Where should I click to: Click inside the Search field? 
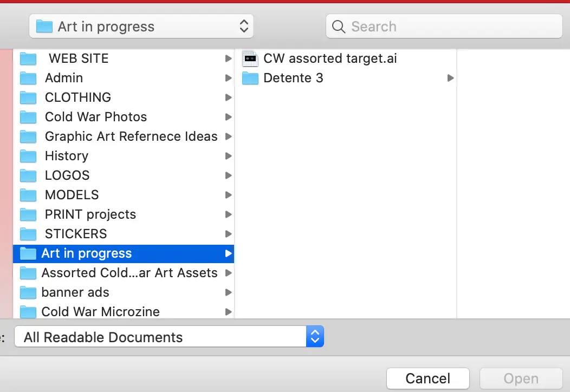click(450, 27)
